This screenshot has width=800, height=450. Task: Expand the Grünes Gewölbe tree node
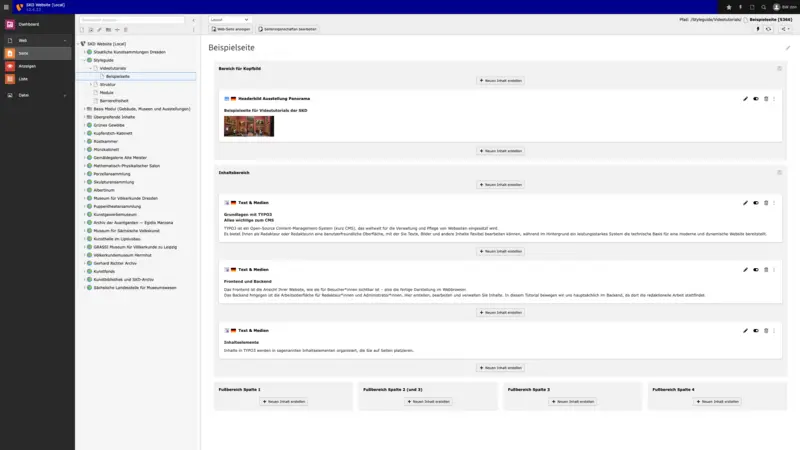(x=84, y=125)
